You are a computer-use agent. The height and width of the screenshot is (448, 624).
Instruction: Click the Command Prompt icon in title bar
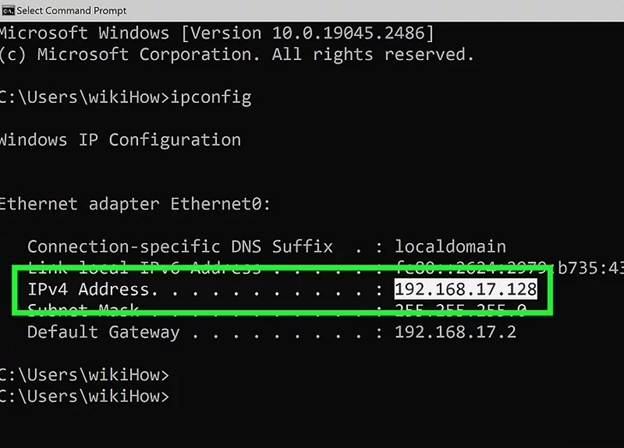(x=8, y=9)
